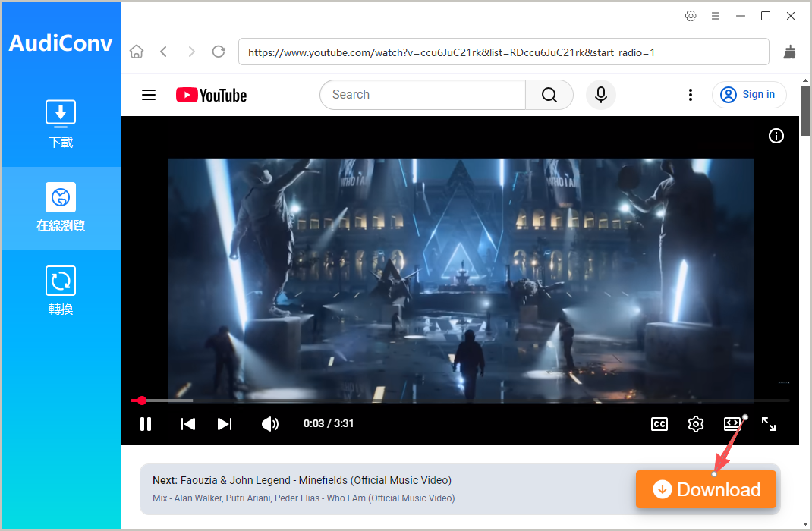The image size is (812, 531).
Task: Skip to previous video
Action: click(188, 424)
